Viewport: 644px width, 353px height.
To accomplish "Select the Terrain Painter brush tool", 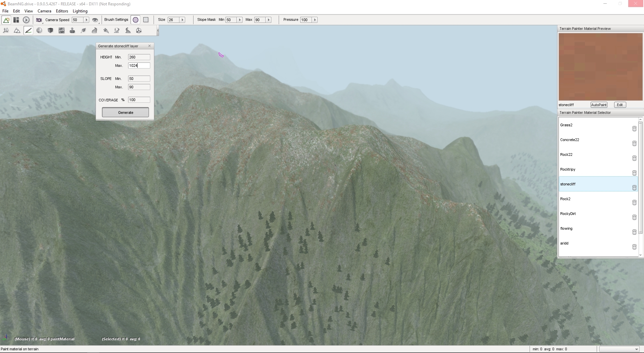I will coord(28,31).
